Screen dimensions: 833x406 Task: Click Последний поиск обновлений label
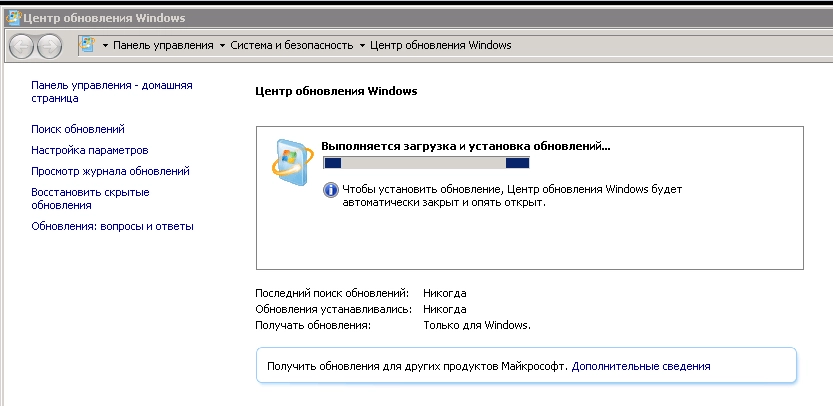point(332,293)
